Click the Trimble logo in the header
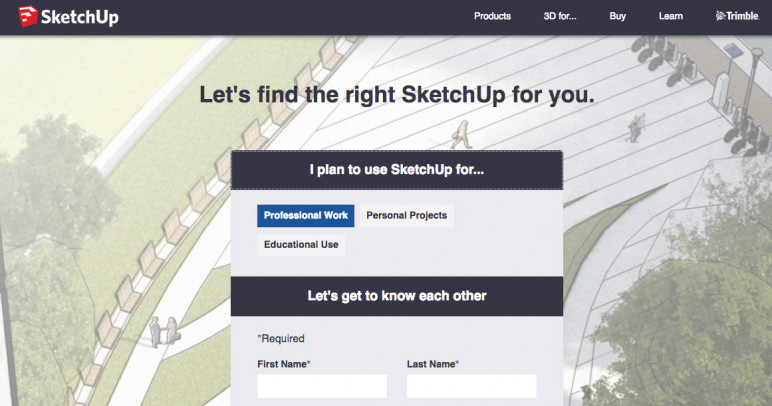Image resolution: width=772 pixels, height=406 pixels. 737,16
